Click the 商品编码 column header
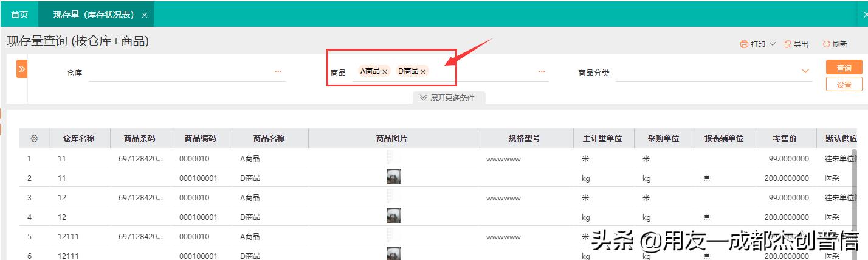The width and height of the screenshot is (868, 260). [201, 138]
